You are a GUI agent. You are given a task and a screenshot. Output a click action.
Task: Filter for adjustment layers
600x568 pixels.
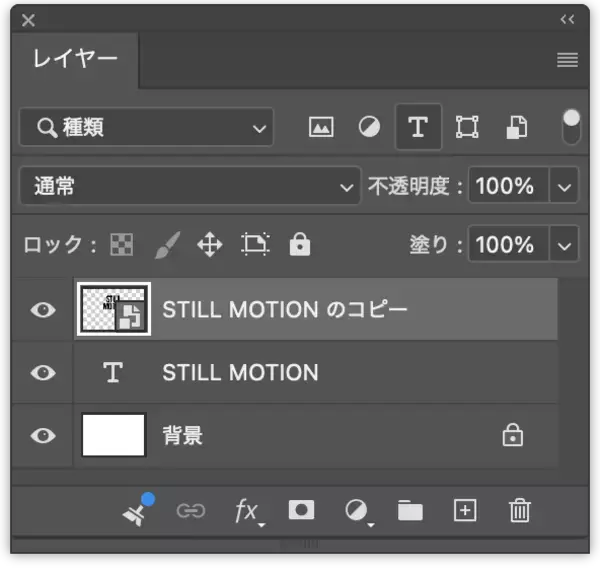click(x=369, y=127)
